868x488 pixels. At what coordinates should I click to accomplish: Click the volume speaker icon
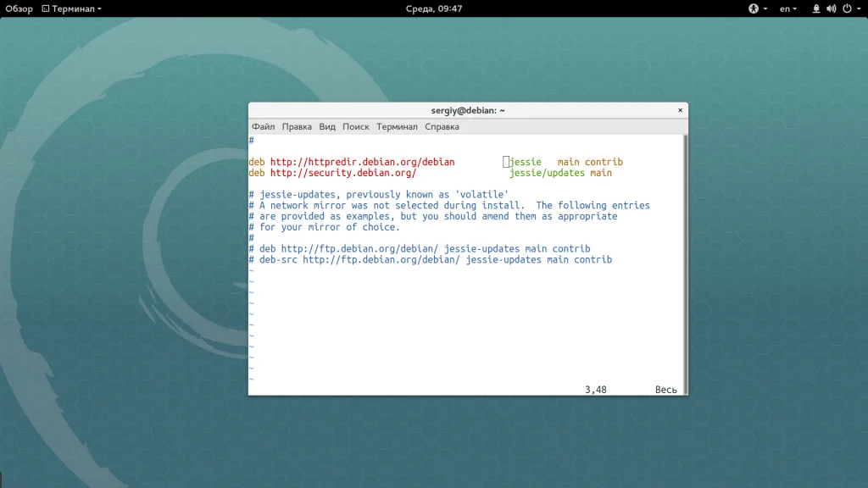pyautogui.click(x=831, y=8)
